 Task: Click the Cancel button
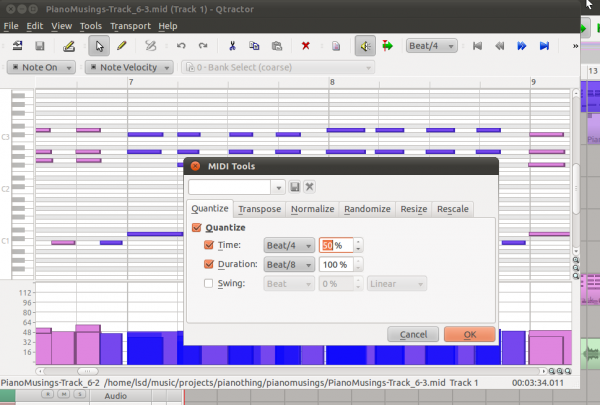point(413,335)
